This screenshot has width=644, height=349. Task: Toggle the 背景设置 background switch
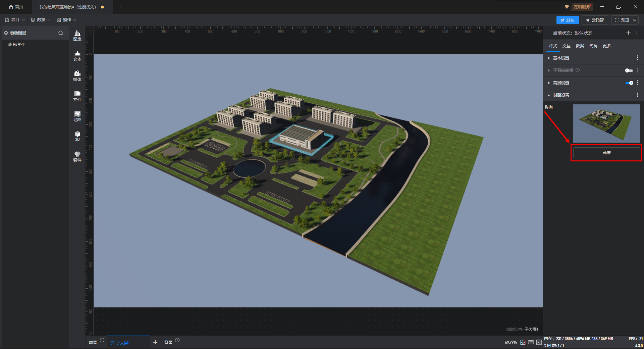(x=629, y=83)
